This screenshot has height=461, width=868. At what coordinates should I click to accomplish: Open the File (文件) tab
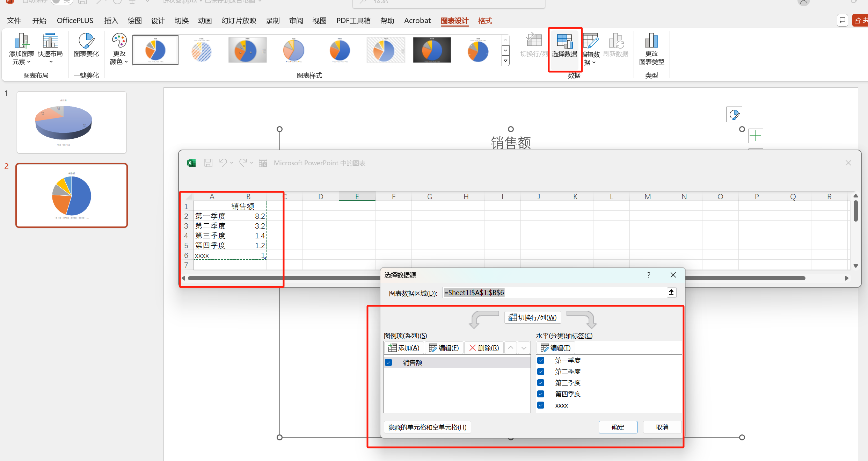pos(14,21)
